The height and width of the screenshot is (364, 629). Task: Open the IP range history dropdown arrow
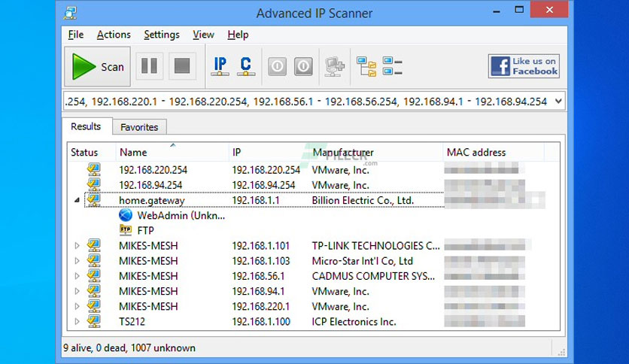558,102
